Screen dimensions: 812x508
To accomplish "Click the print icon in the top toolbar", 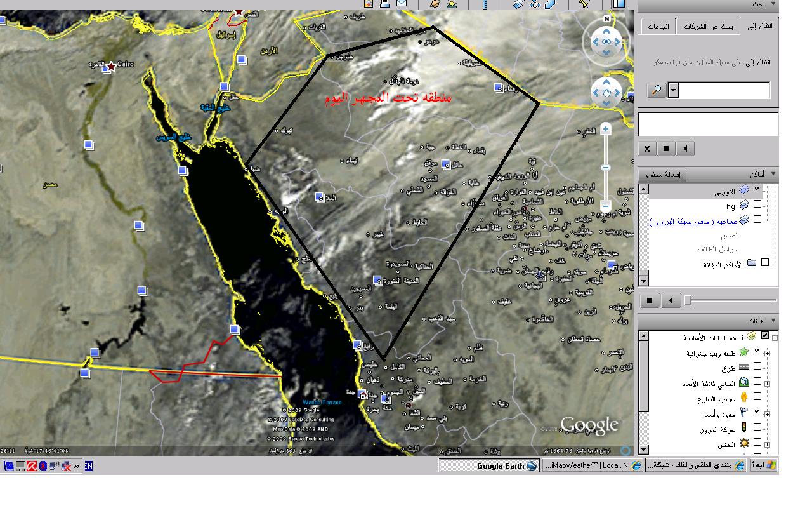I will coord(384,3).
